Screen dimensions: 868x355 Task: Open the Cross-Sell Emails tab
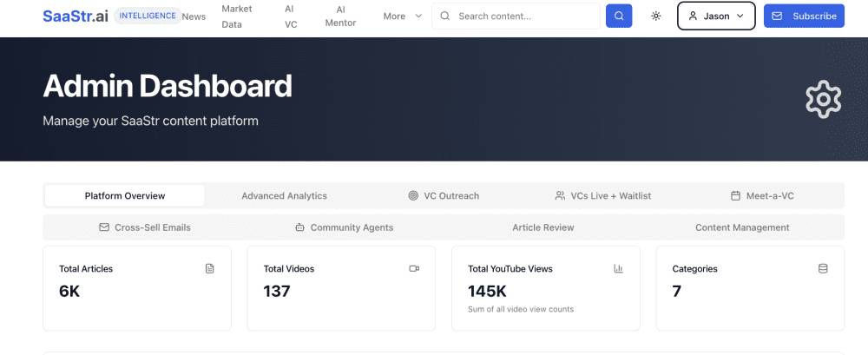point(144,227)
